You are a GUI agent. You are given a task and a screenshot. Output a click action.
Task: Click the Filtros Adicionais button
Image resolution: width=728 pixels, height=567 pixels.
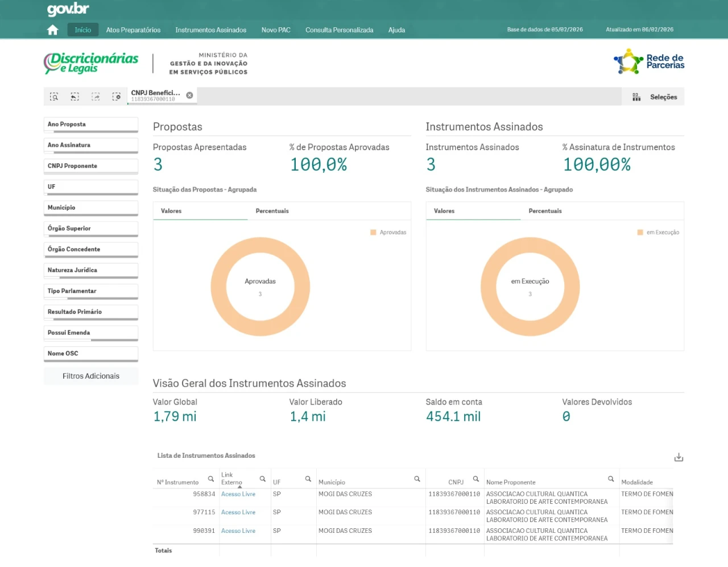[x=91, y=376]
